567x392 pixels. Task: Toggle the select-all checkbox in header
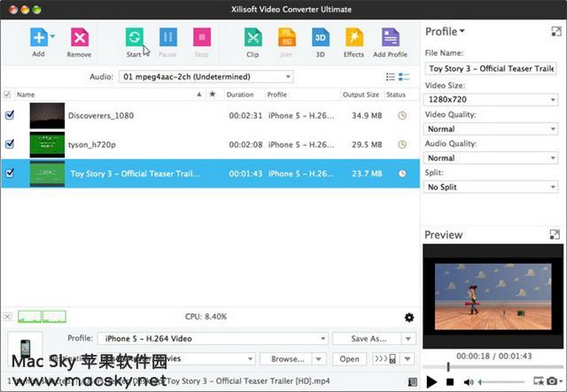pyautogui.click(x=7, y=95)
